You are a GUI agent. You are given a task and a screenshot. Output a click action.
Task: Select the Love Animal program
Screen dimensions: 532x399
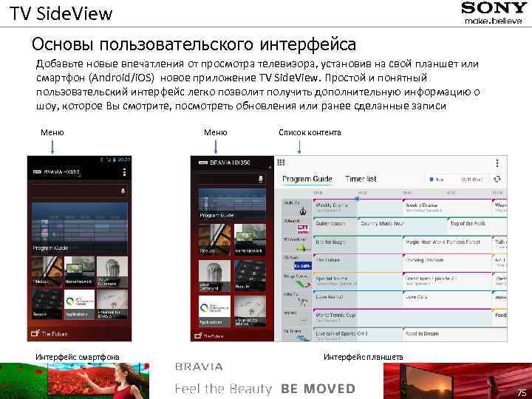click(358, 299)
